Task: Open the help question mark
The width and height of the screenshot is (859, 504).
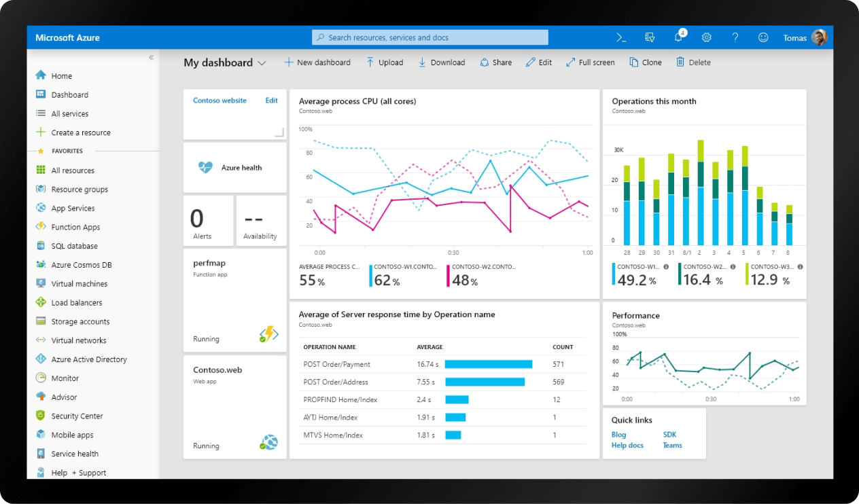Action: click(x=735, y=37)
